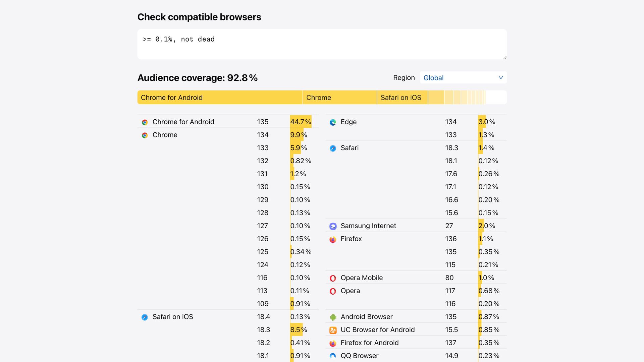Click into the browserslist query text field
Viewport: 644px width, 362px height.
[321, 44]
